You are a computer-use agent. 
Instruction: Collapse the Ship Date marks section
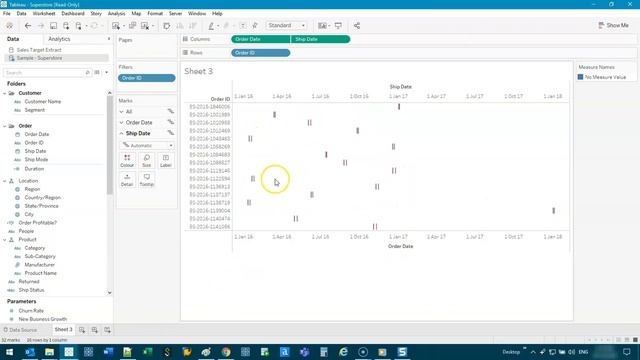pyautogui.click(x=122, y=133)
